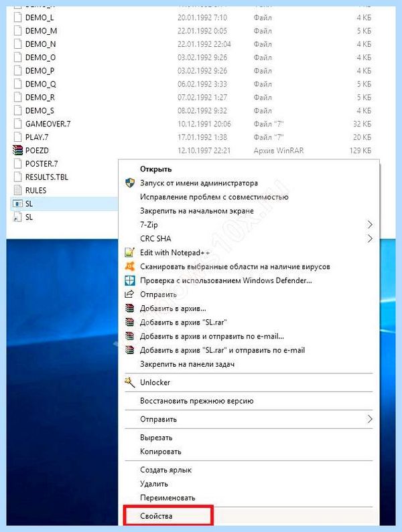Click the Notepad++ icon in context menu
This screenshot has width=402, height=532.
pos(130,252)
